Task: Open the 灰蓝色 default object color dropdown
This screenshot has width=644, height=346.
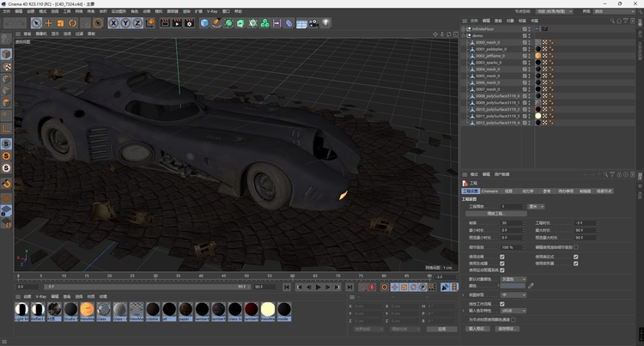Action: point(513,279)
